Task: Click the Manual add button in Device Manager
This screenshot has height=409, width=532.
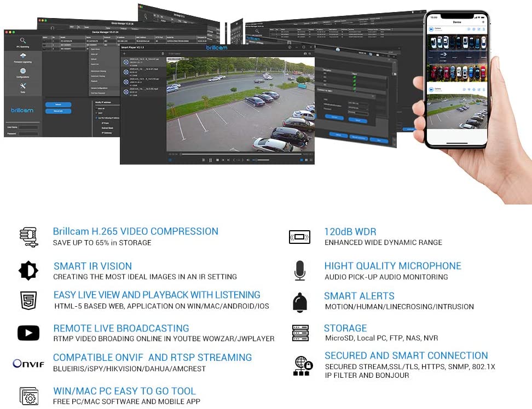Action: tap(58, 111)
